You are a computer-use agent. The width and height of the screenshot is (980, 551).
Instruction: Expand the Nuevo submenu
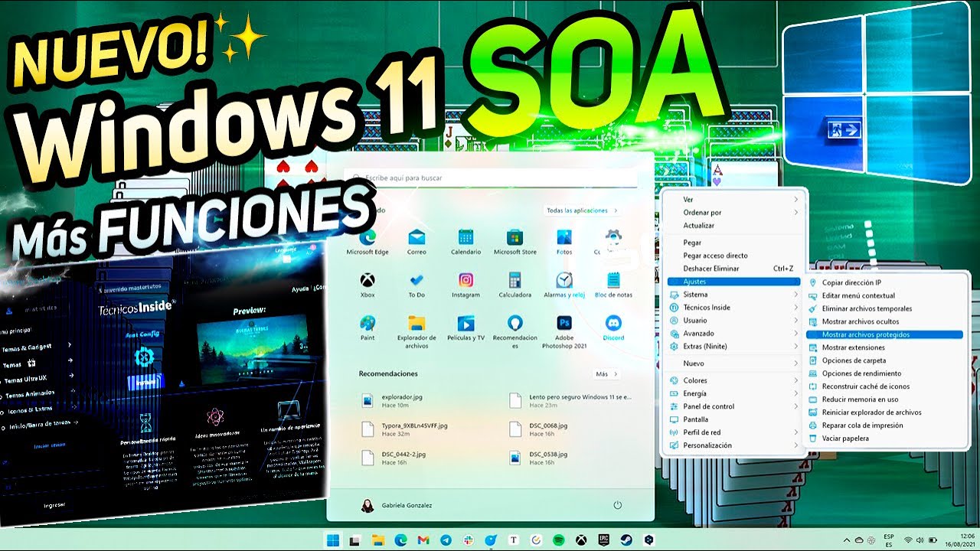tap(733, 364)
